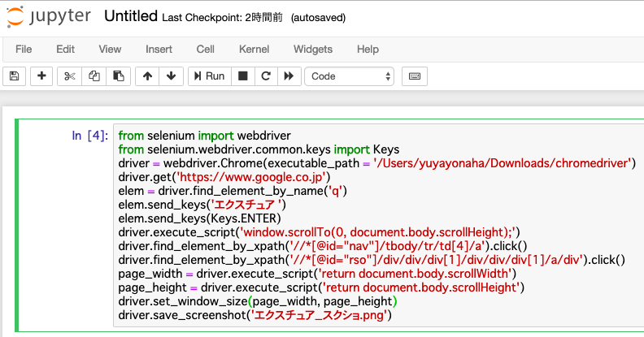
Task: Click the (autosaved) status text
Action: (x=318, y=18)
